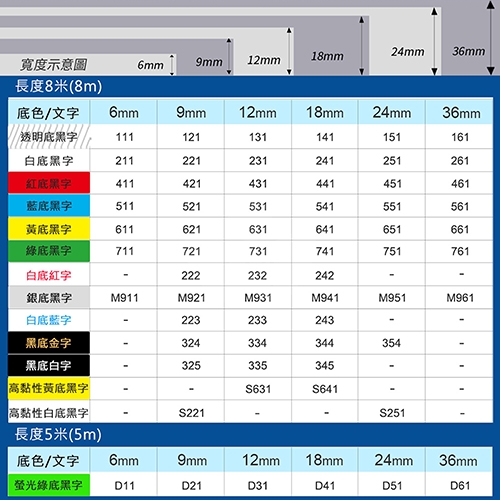The width and height of the screenshot is (500, 500).
Task: Click the 242 cell
Action: (x=325, y=276)
